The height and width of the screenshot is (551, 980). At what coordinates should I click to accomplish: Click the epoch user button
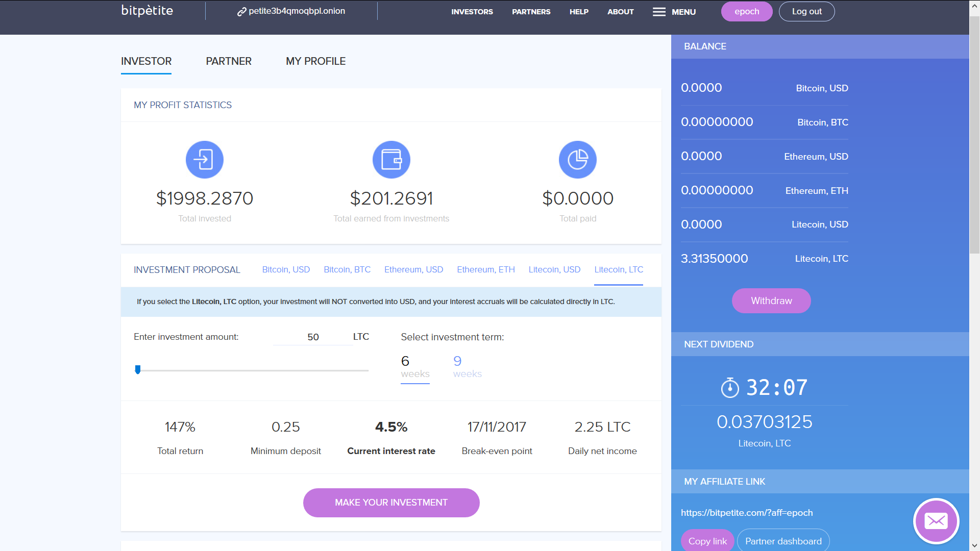pyautogui.click(x=747, y=11)
